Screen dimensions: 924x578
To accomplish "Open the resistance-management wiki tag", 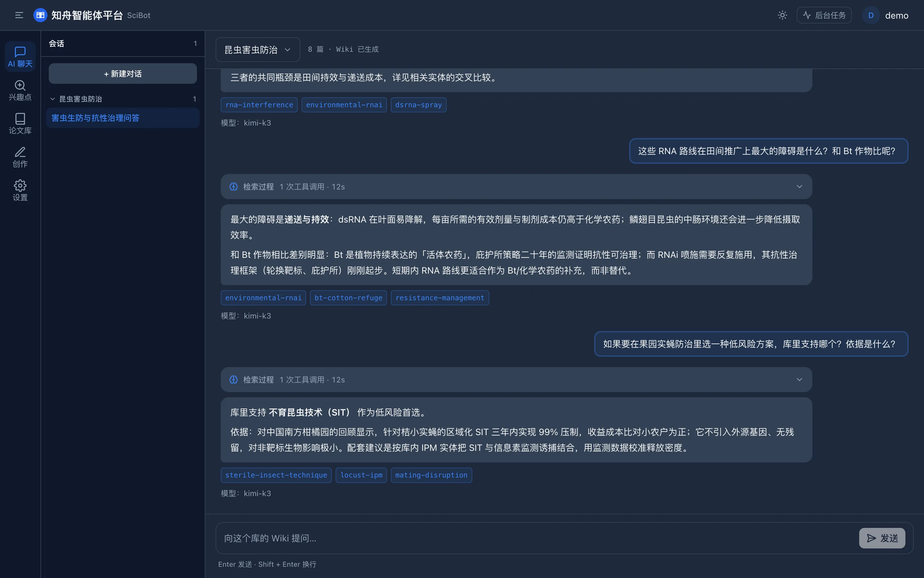I will pyautogui.click(x=440, y=298).
